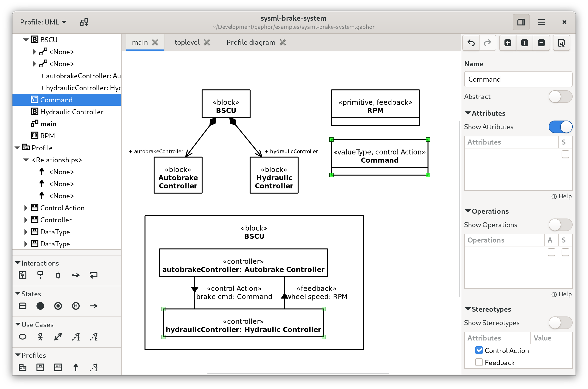588x389 pixels.
Task: Select the actor tool in Use Cases
Action: [x=40, y=337]
